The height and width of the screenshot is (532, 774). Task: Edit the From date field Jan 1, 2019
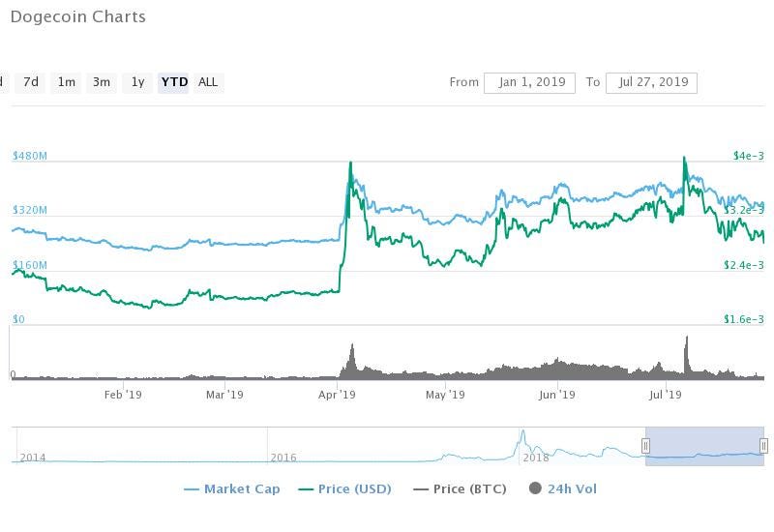529,82
